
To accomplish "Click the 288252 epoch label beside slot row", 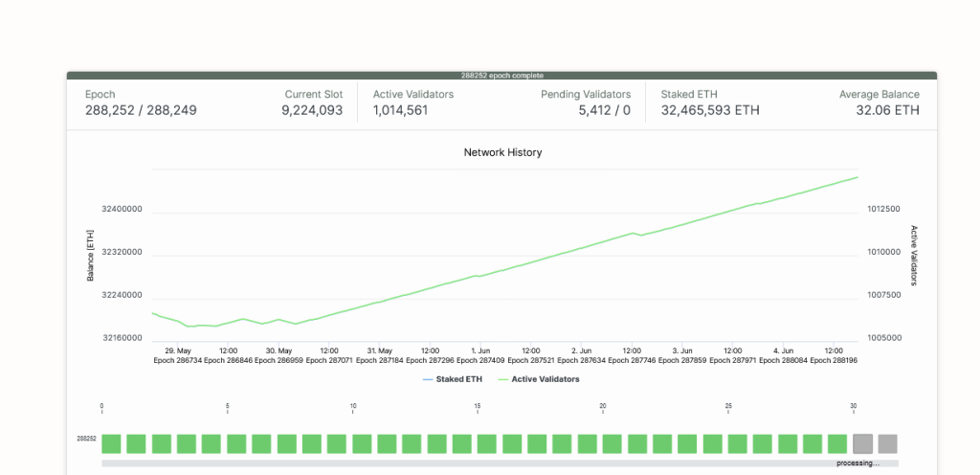I will coord(86,439).
